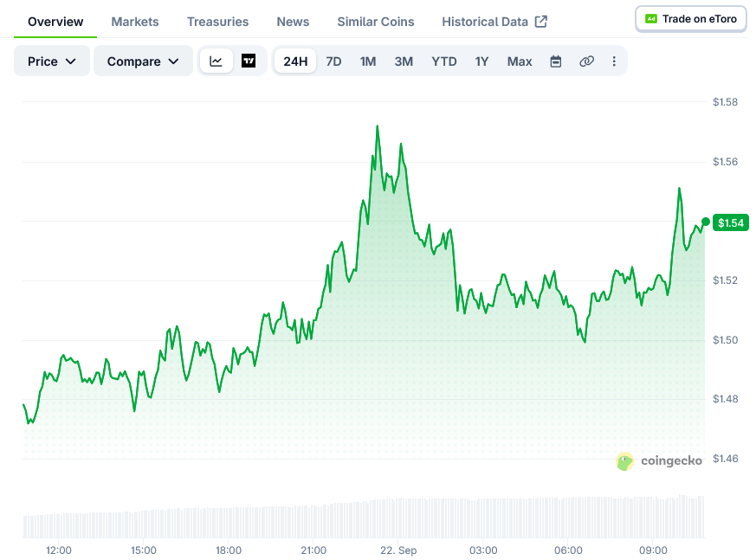Select the 3M time range
The width and height of the screenshot is (756, 560).
[x=404, y=61]
